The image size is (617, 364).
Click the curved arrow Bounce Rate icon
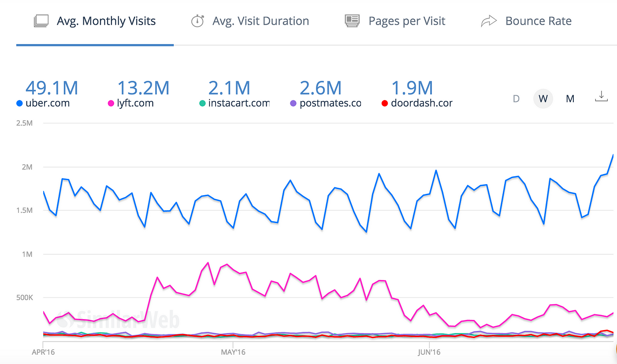[x=489, y=21]
